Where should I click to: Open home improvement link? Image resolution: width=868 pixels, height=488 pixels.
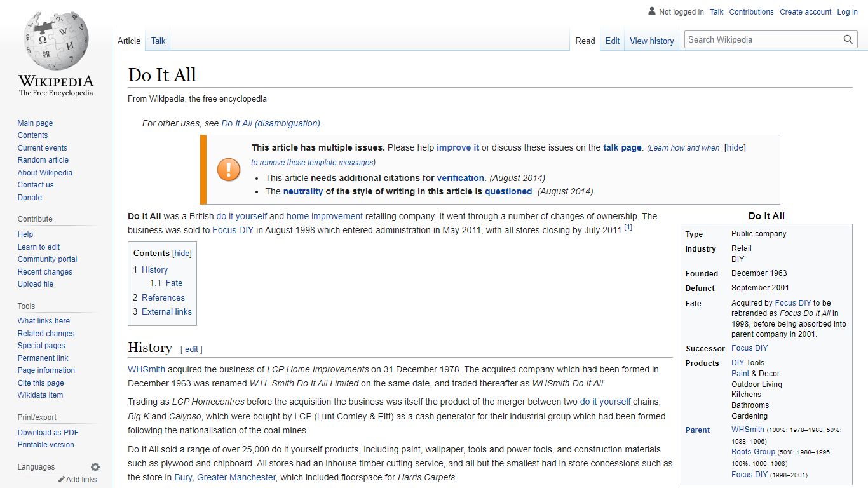coord(325,216)
